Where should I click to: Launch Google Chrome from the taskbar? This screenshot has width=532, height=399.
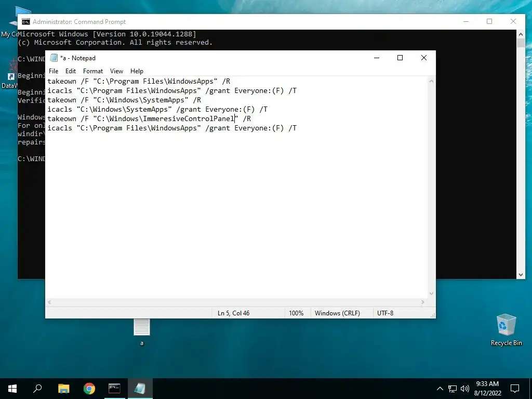89,389
